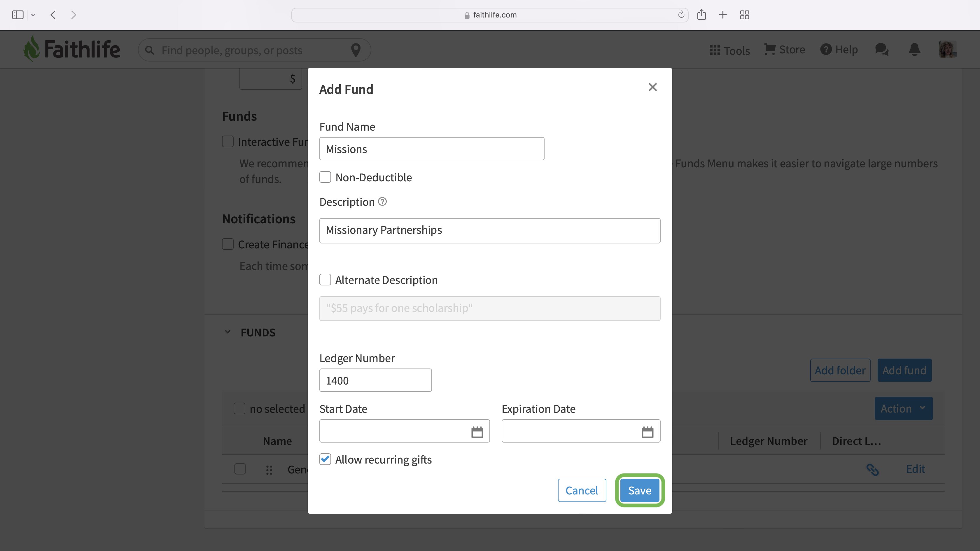Save the new fund

click(640, 490)
